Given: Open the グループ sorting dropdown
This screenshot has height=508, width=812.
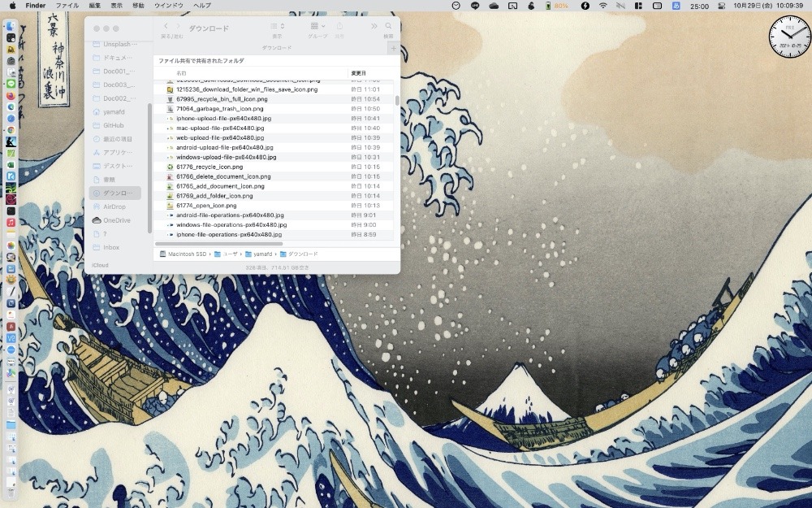Looking at the screenshot, I should coord(315,27).
